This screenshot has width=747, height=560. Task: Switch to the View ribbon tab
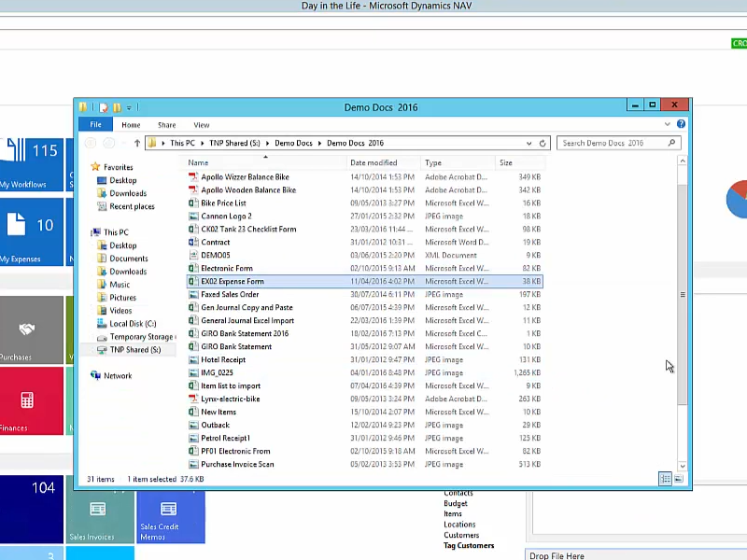[201, 125]
